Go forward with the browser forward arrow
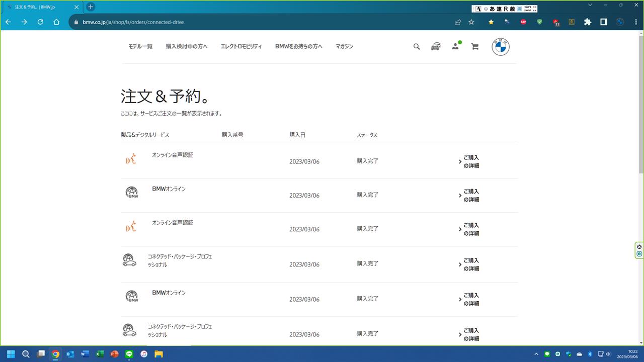This screenshot has height=362, width=644. 24,22
